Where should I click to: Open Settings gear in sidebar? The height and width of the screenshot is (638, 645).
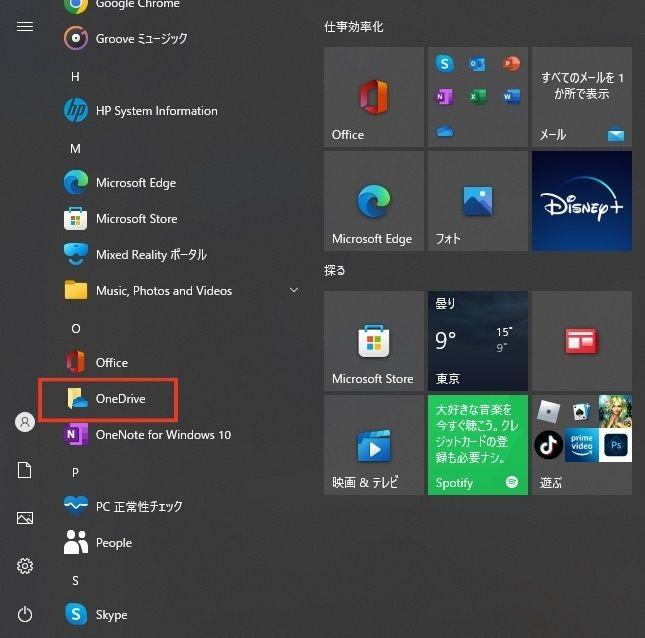pyautogui.click(x=25, y=566)
